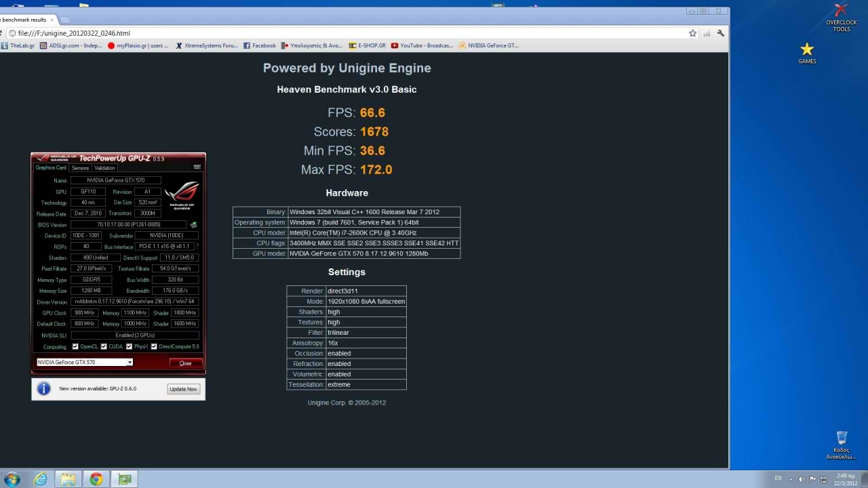Open ADSLgr.com bookmark

71,46
